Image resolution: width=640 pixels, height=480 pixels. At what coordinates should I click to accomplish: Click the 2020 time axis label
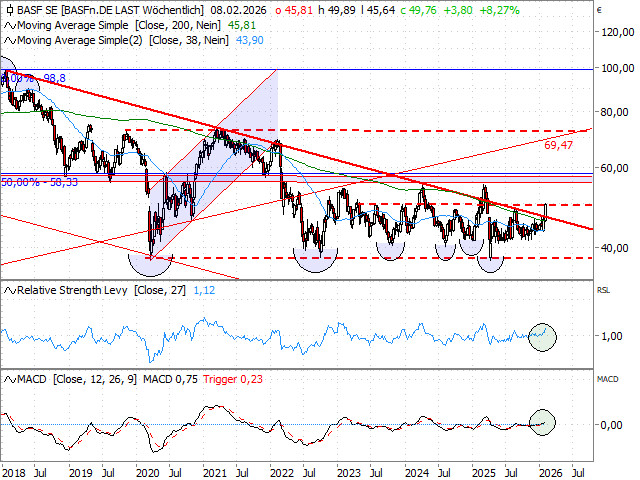[x=148, y=473]
